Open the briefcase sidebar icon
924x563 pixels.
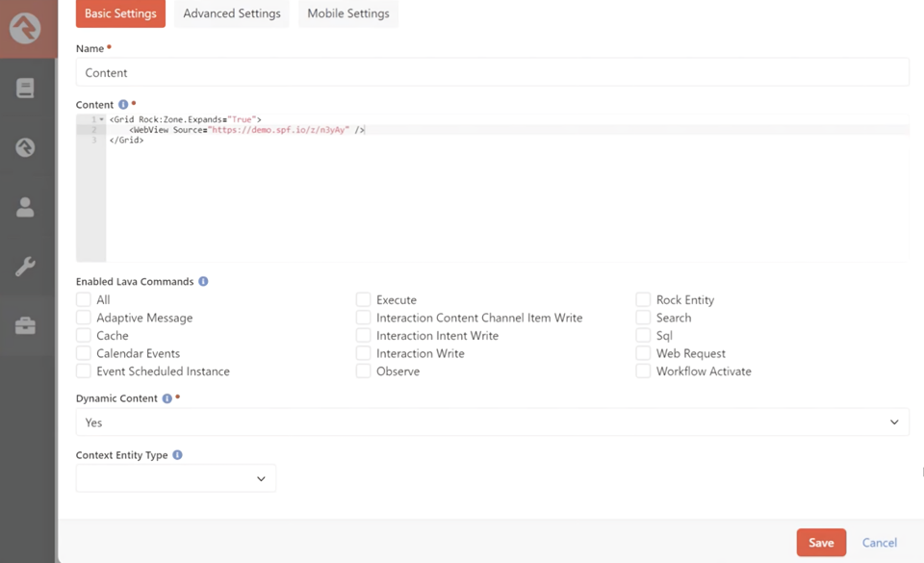25,325
